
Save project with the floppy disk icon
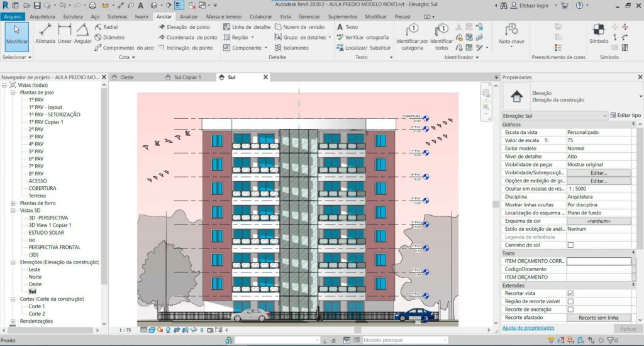coord(37,5)
